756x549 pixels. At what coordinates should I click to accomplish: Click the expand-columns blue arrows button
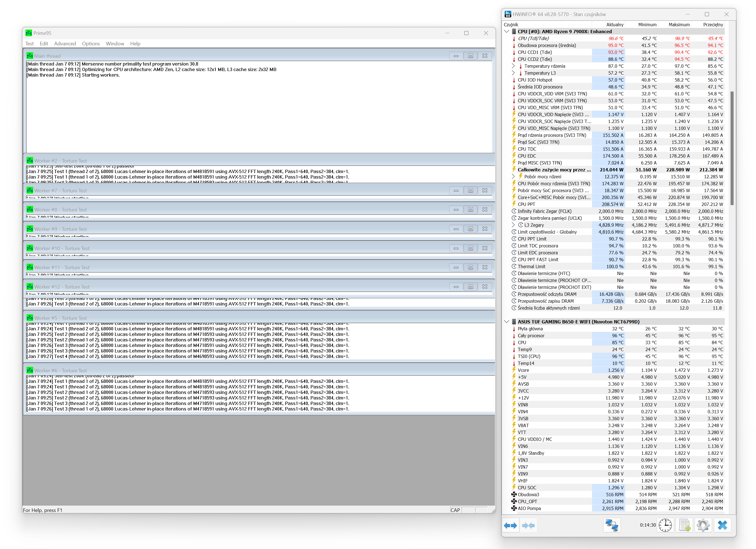510,525
